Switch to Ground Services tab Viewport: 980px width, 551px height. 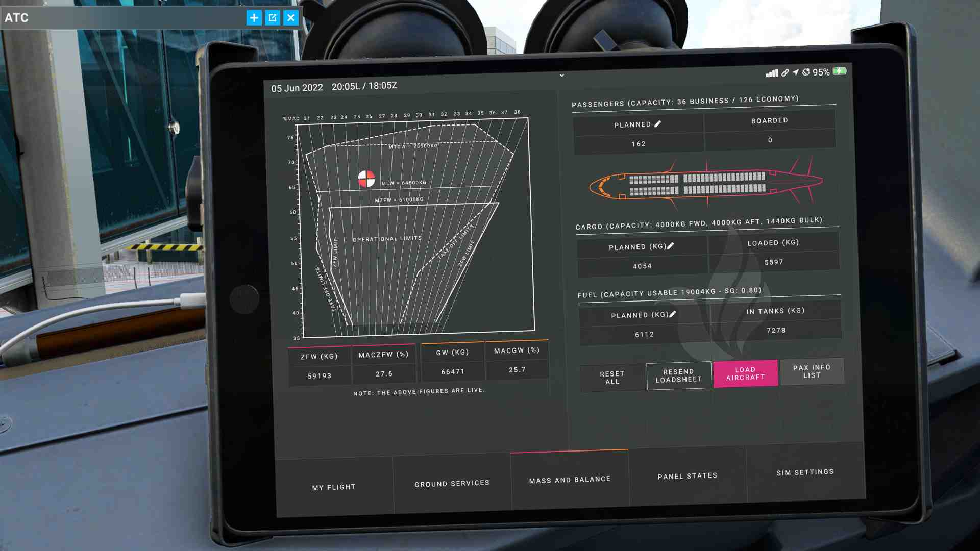point(452,483)
